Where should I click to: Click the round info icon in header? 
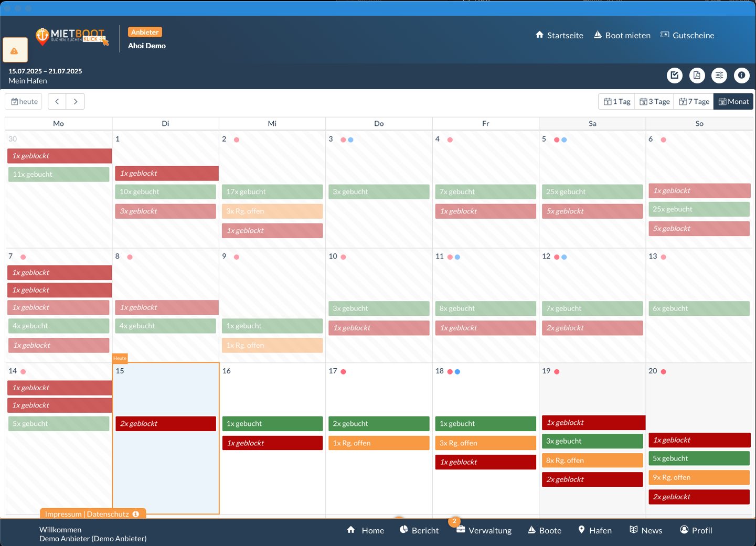pyautogui.click(x=741, y=76)
